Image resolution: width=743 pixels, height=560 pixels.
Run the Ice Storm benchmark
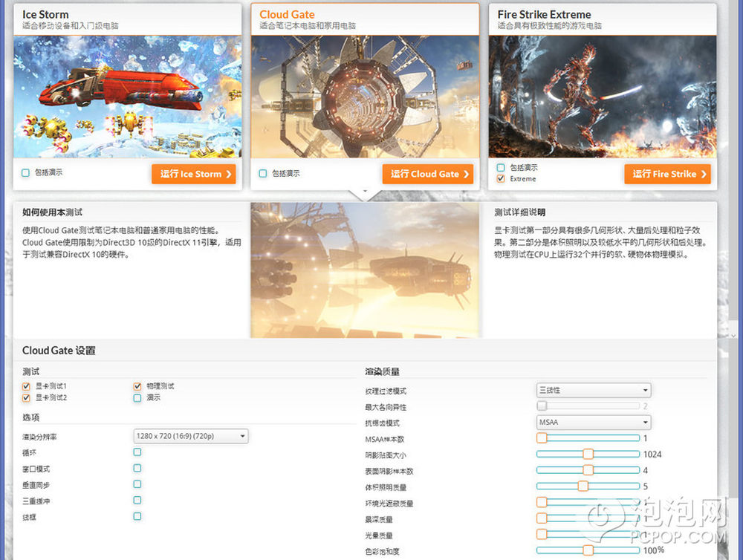tap(193, 174)
